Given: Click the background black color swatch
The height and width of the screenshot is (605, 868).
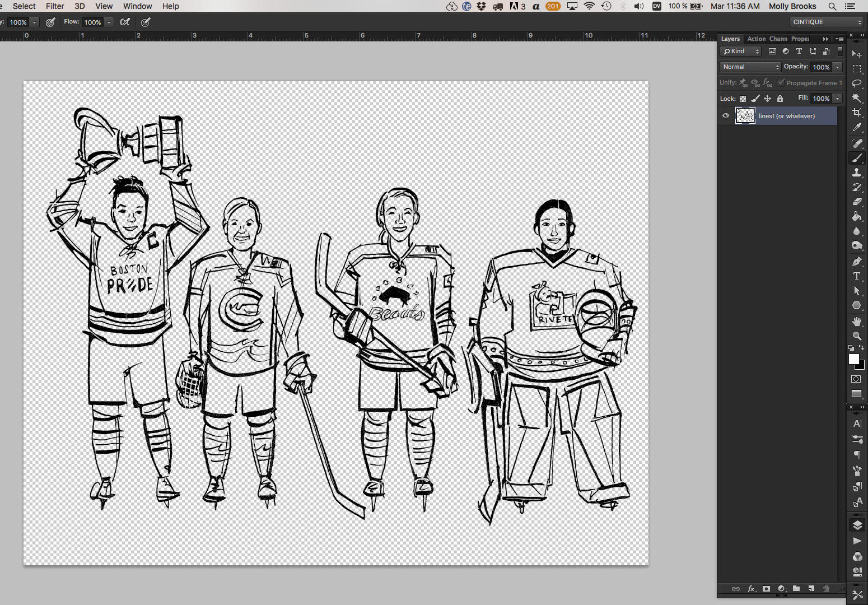Looking at the screenshot, I should click(x=862, y=366).
